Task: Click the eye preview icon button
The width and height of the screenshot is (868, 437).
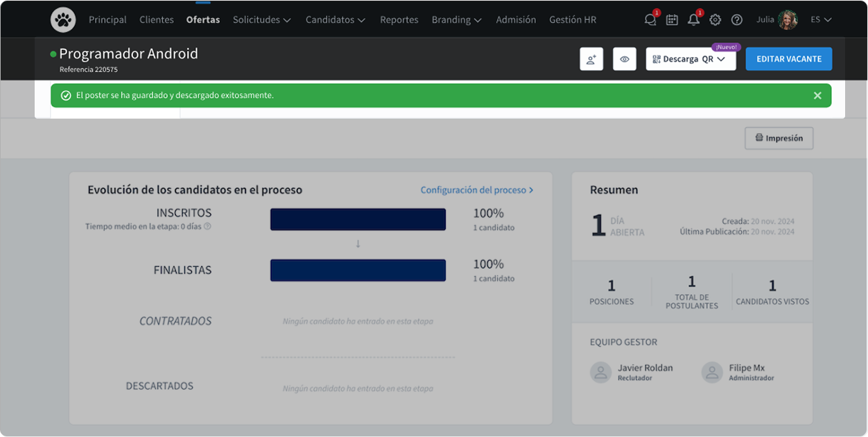Action: coord(625,59)
